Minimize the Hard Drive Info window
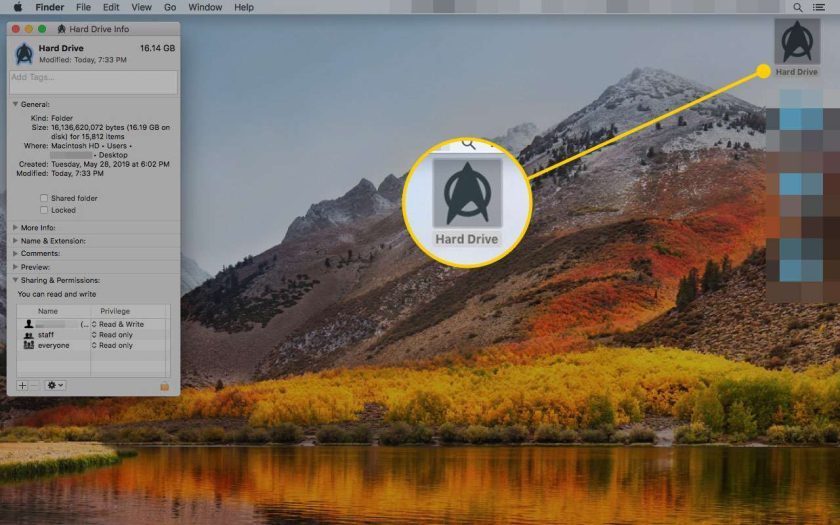Image resolution: width=840 pixels, height=525 pixels. (x=29, y=29)
